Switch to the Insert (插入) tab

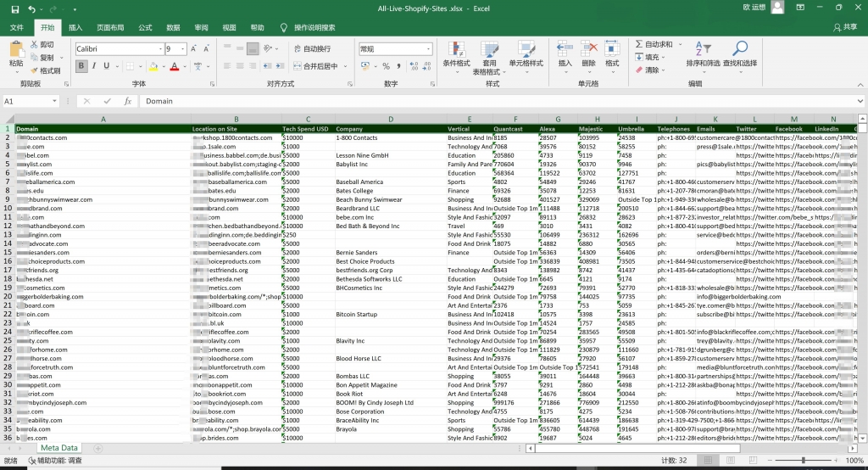[75, 28]
